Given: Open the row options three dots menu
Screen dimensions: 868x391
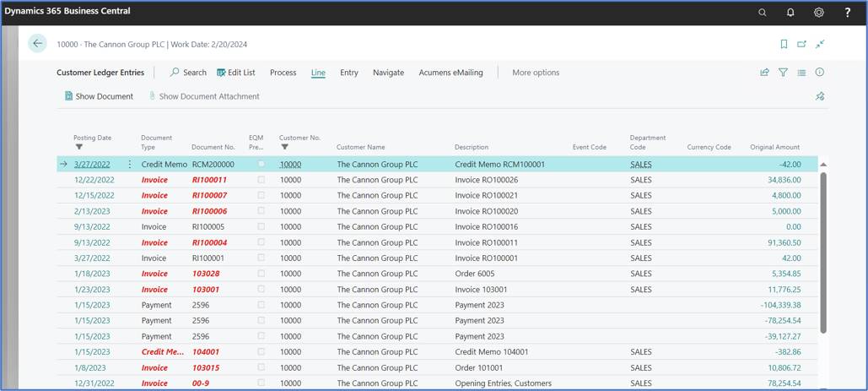Looking at the screenshot, I should pos(130,164).
